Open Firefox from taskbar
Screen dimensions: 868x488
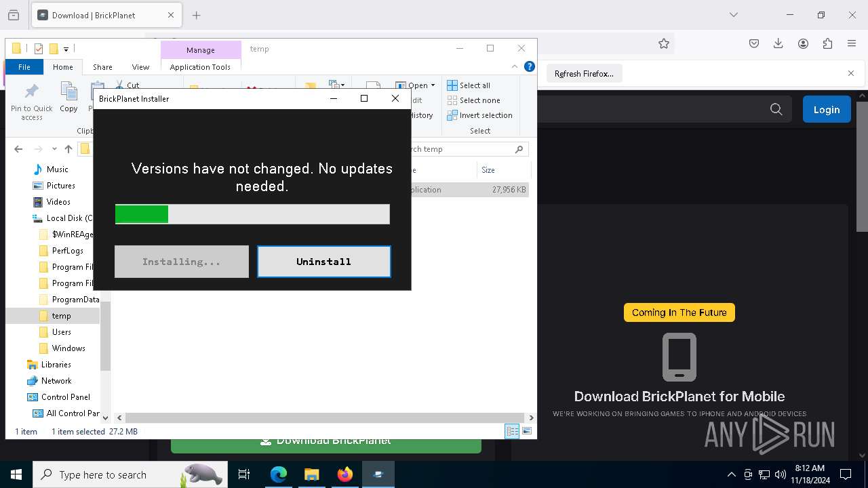344,474
